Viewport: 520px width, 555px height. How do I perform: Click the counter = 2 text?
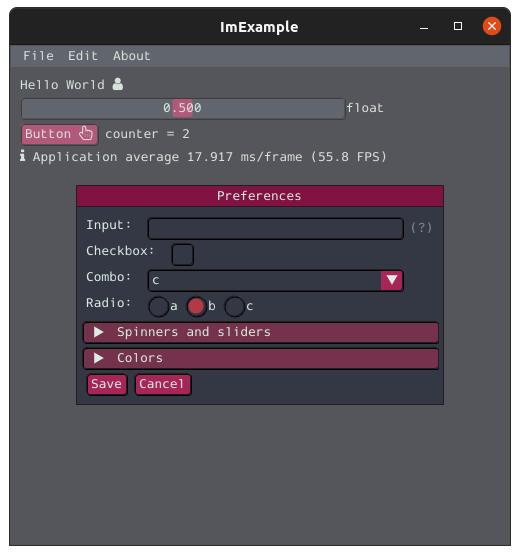(x=147, y=134)
